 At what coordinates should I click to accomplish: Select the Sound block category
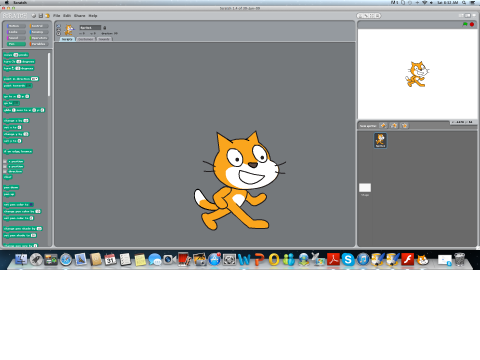tap(16, 38)
